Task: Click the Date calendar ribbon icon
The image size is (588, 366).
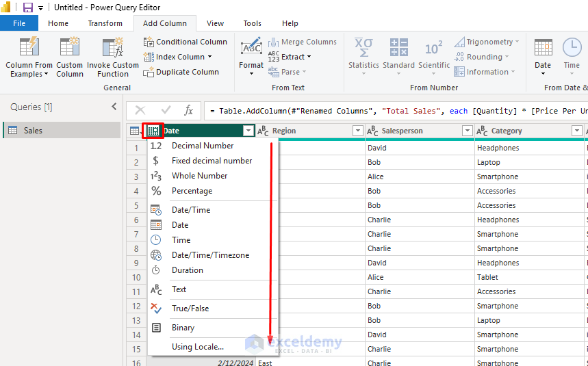Action: coord(543,48)
